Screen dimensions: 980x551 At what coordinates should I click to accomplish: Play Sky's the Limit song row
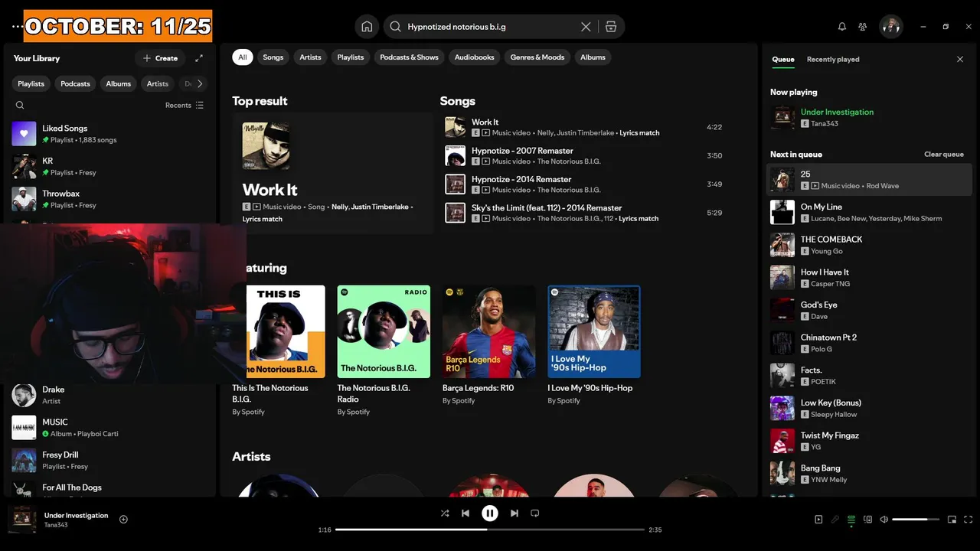click(585, 213)
